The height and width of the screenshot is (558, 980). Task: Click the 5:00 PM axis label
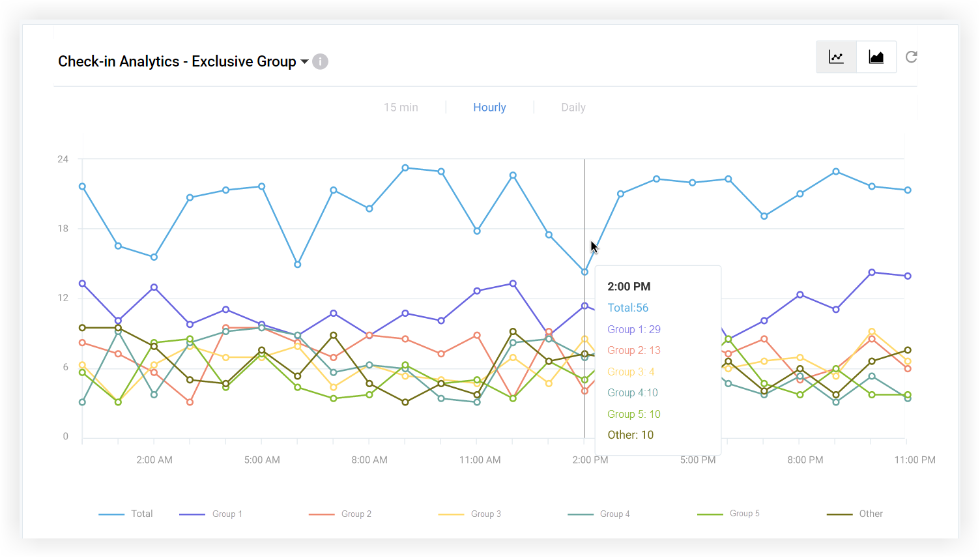click(698, 460)
